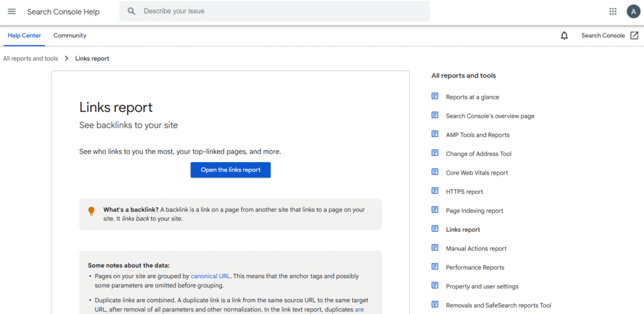The height and width of the screenshot is (314, 644).
Task: Open the hamburger main menu
Action: (x=12, y=11)
